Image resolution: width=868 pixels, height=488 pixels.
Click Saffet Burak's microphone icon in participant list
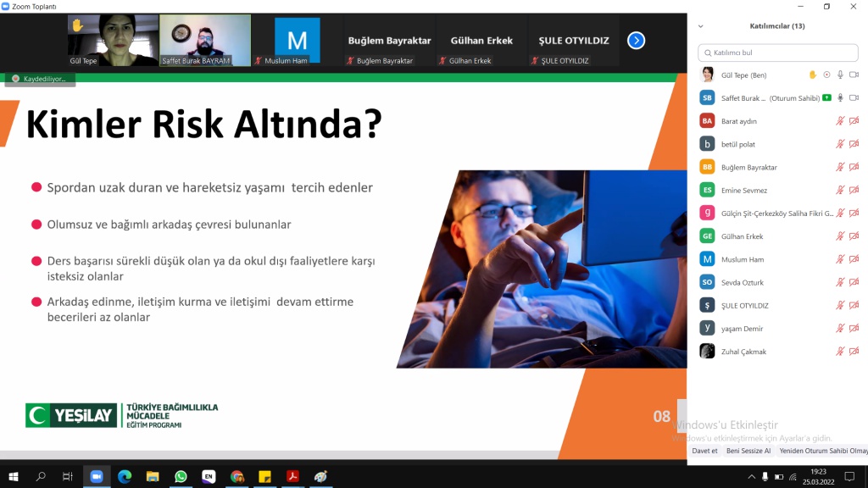coord(840,97)
